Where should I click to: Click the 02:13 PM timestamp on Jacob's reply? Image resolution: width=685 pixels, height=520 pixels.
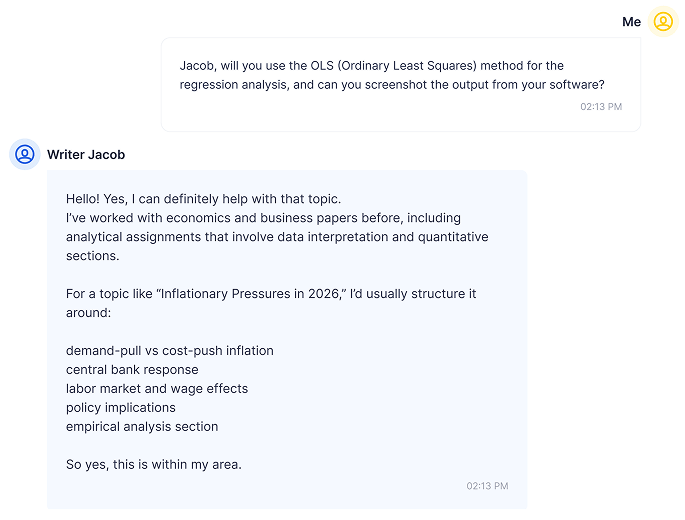(487, 486)
